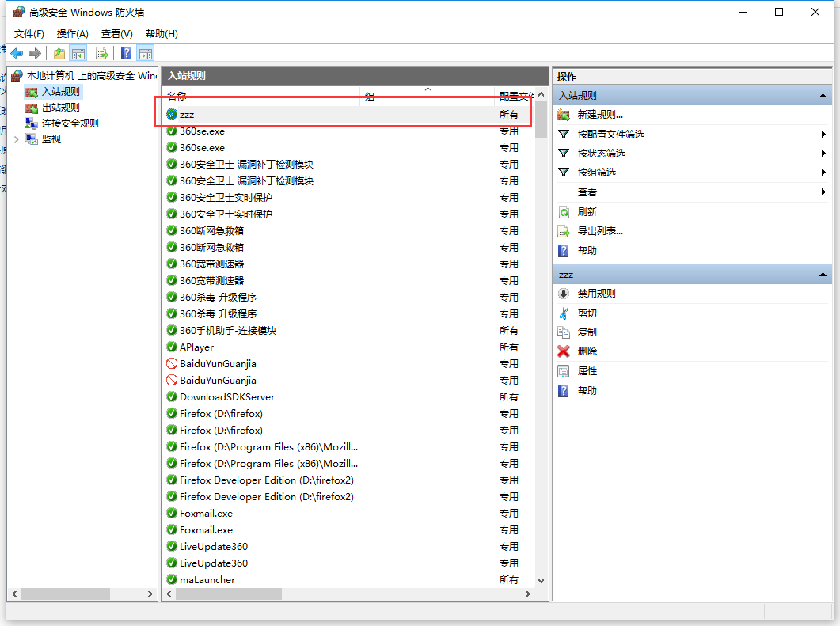The height and width of the screenshot is (626, 840).
Task: Click the refresh icon beside 刷新
Action: click(564, 212)
